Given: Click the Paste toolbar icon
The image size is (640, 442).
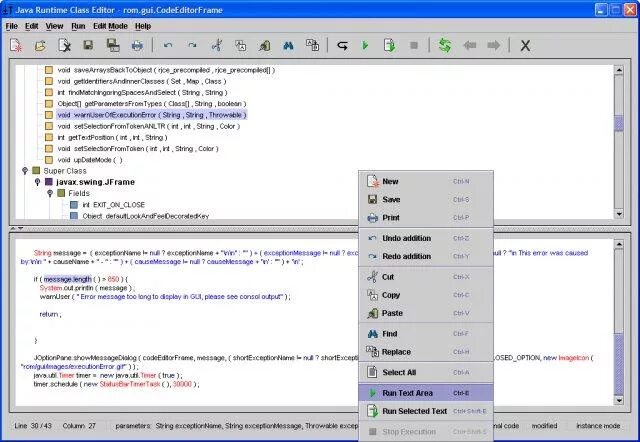Looking at the screenshot, I should [x=264, y=45].
